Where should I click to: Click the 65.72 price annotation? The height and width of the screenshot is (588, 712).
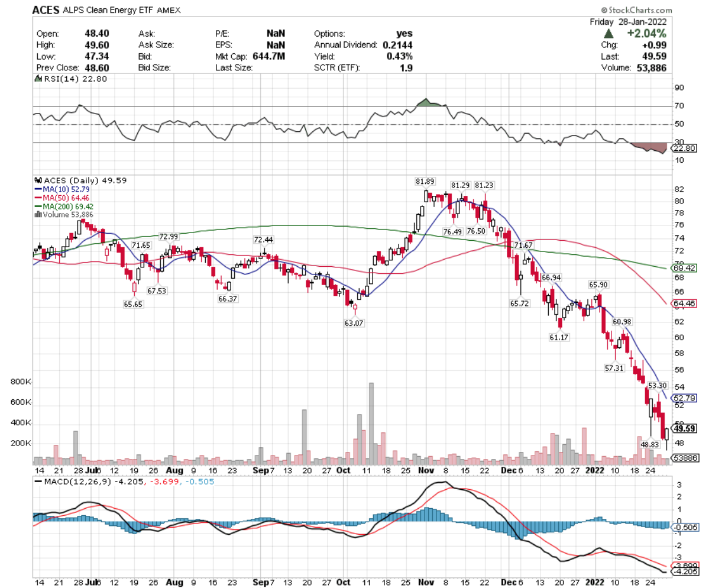click(x=520, y=302)
